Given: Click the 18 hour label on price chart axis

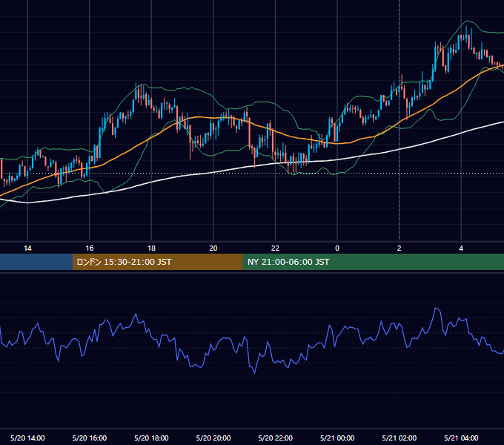Looking at the screenshot, I should [x=151, y=248].
